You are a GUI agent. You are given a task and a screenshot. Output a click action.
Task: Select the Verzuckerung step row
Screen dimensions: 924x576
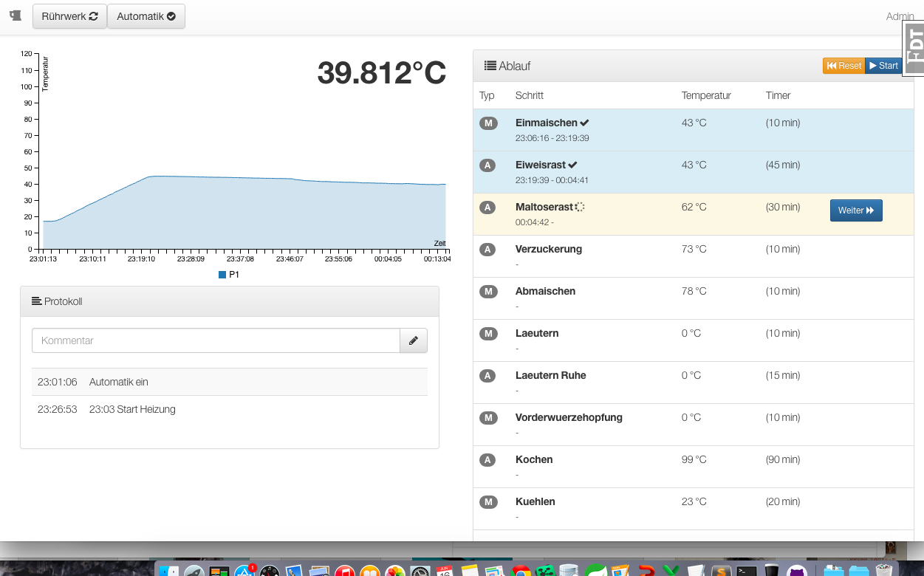pos(548,250)
